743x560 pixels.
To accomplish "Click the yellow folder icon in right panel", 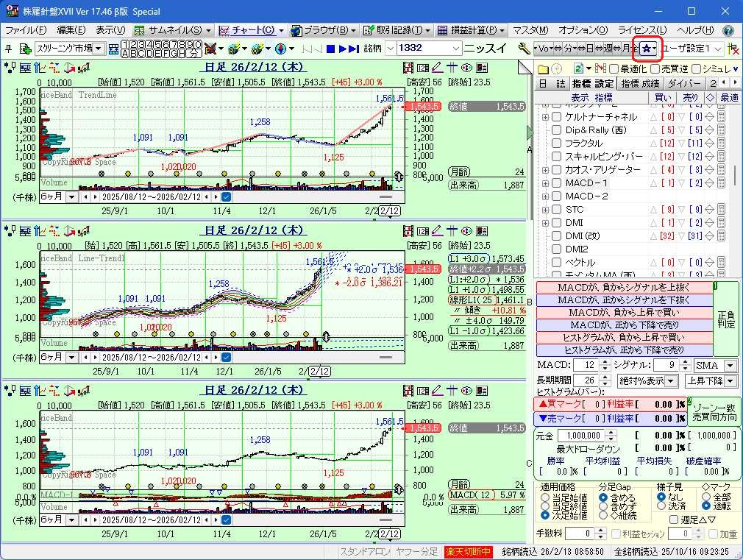I will click(543, 68).
